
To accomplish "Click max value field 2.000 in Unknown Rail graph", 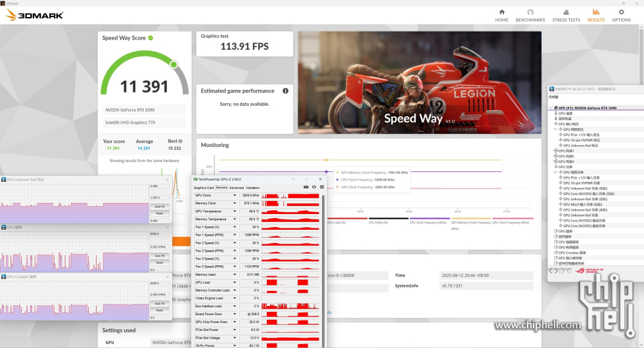I will tap(160, 186).
